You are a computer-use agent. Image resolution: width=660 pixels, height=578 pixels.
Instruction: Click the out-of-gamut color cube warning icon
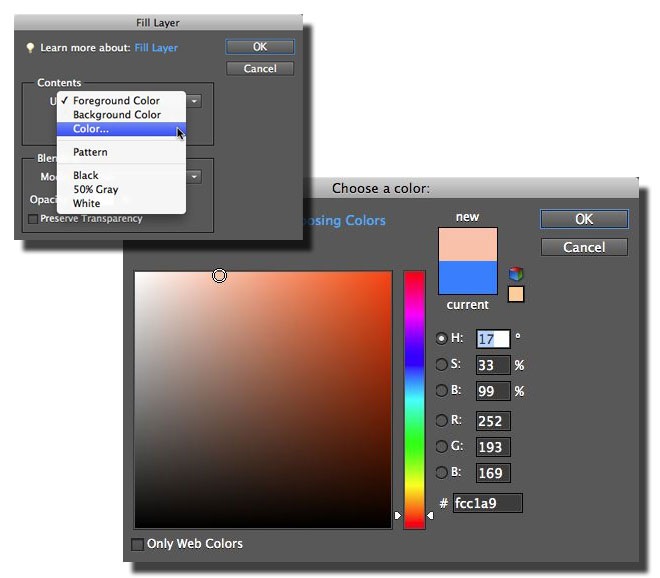[516, 274]
